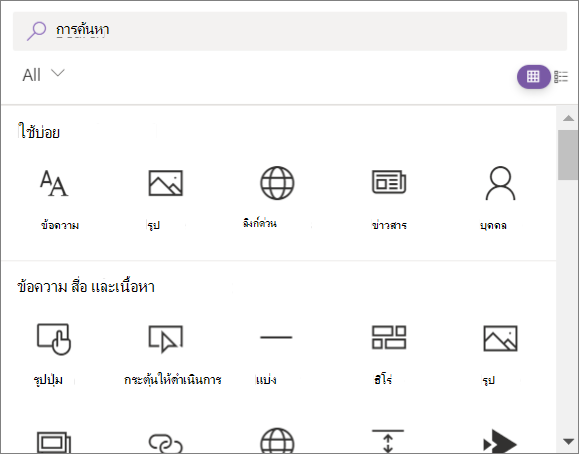Click the spacer icon with vertical arrows

(x=388, y=441)
